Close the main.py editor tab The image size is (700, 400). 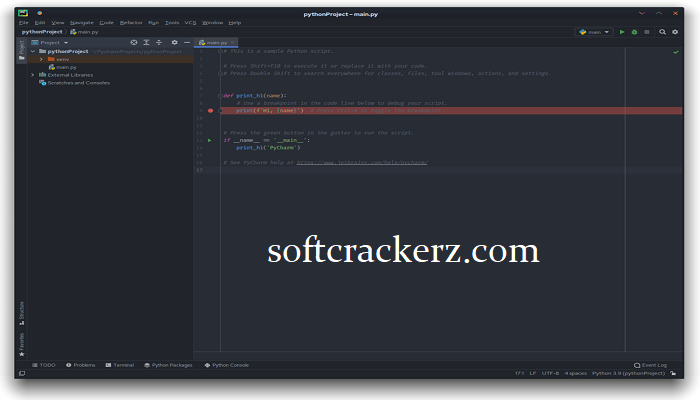click(232, 42)
